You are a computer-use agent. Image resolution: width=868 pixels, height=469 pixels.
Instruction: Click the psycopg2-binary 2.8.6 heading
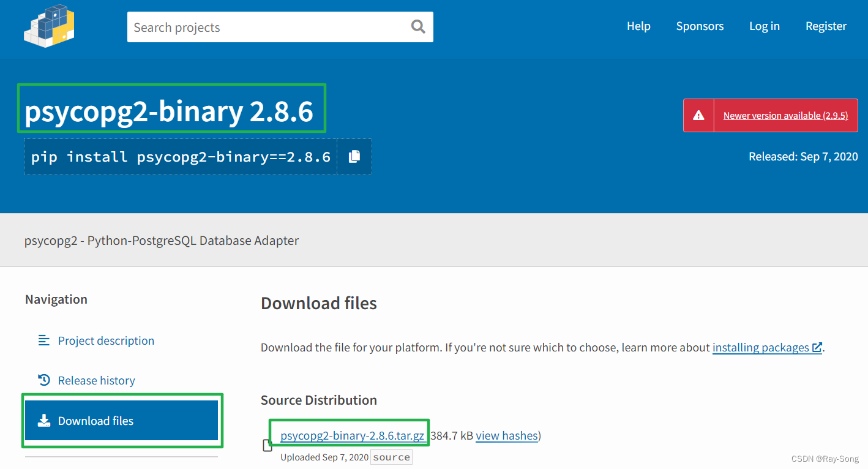pos(169,111)
